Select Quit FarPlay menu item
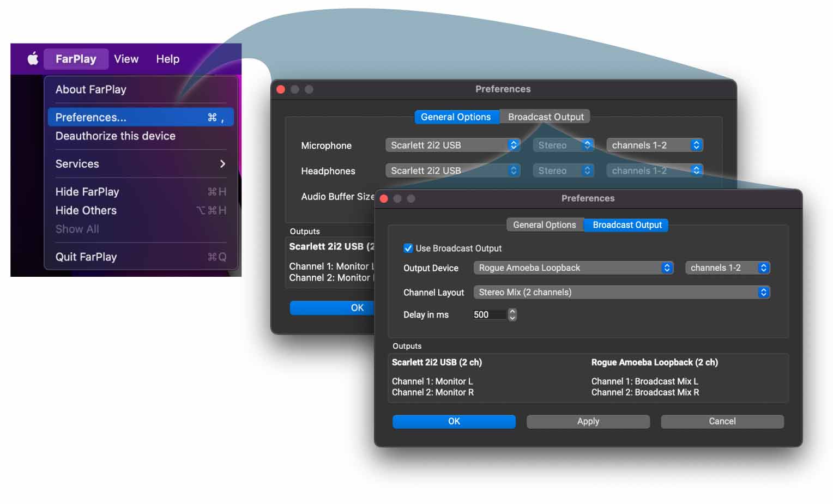 (x=86, y=257)
